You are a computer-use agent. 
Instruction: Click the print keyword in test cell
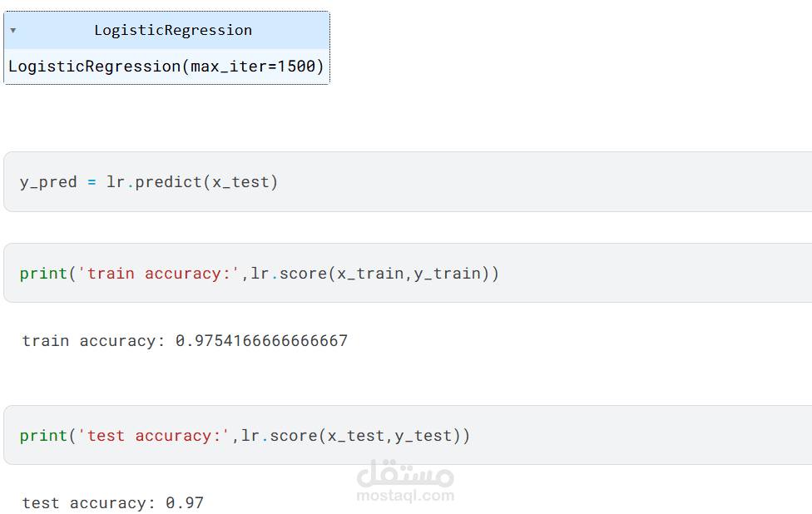43,436
